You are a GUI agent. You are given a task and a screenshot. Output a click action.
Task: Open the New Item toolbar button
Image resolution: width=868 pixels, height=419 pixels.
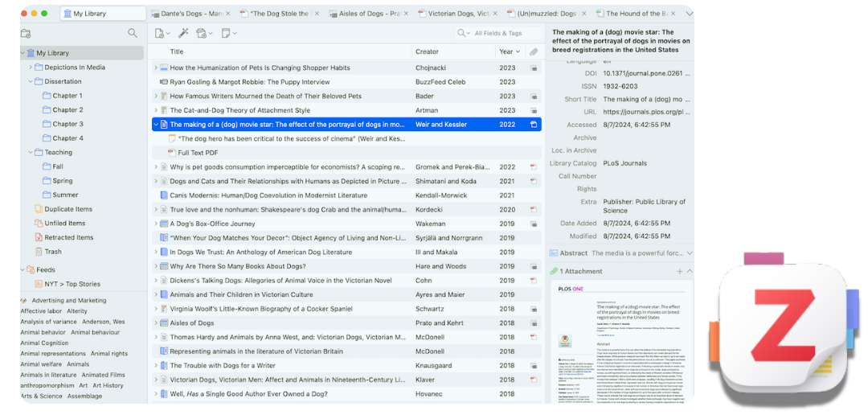click(x=162, y=33)
